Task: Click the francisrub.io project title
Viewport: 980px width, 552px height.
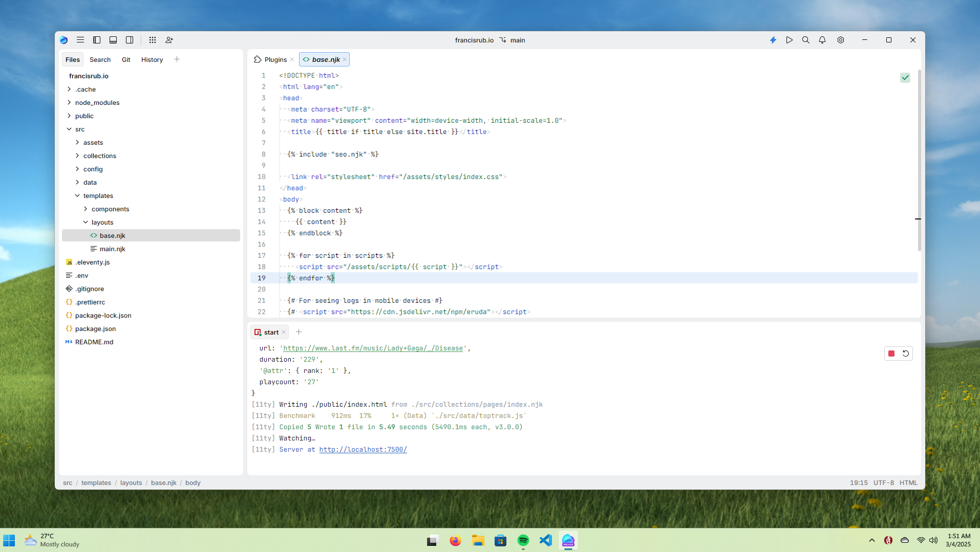Action: tap(474, 40)
